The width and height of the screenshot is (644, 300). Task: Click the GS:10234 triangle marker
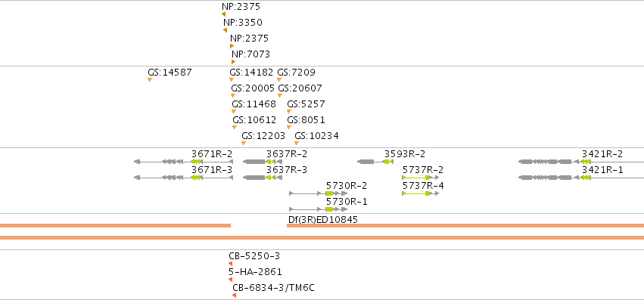point(297,144)
